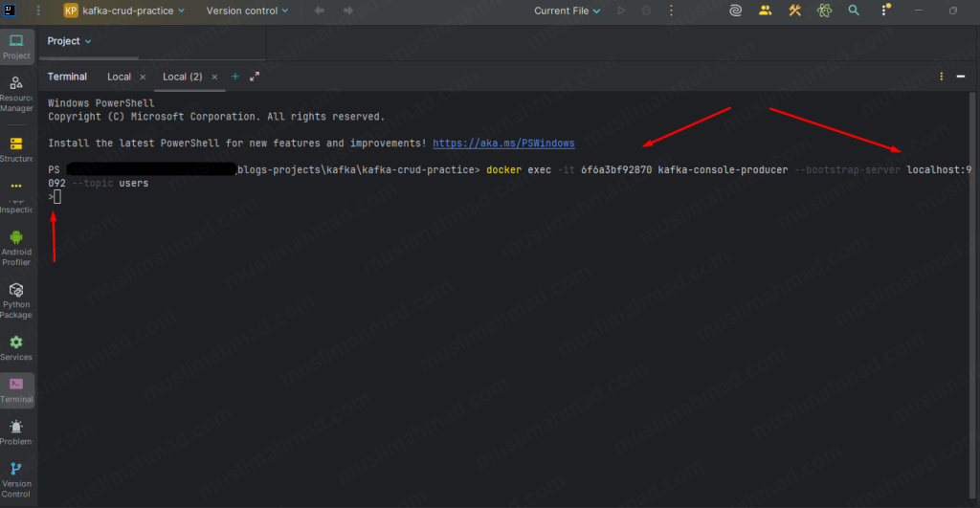Click 'kafka-console-producer' in the terminal command
This screenshot has width=980, height=508.
point(723,170)
